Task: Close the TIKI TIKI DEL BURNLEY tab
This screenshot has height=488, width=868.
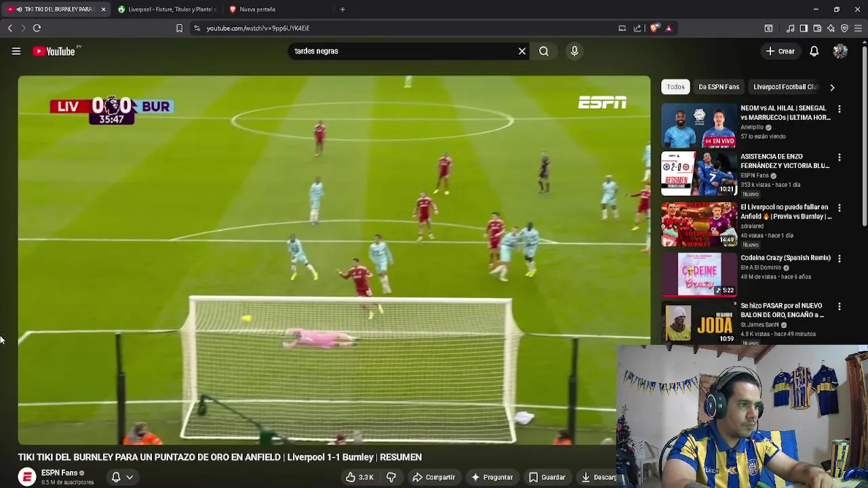Action: pyautogui.click(x=103, y=9)
